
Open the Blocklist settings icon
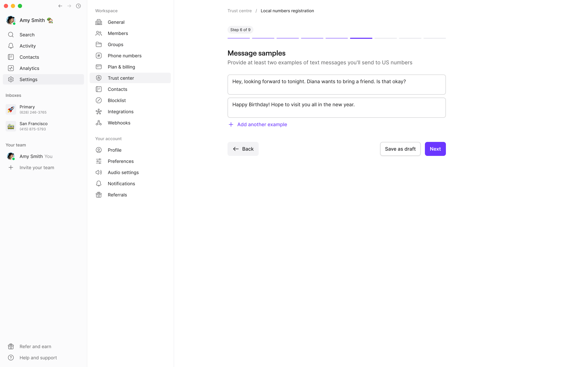99,100
